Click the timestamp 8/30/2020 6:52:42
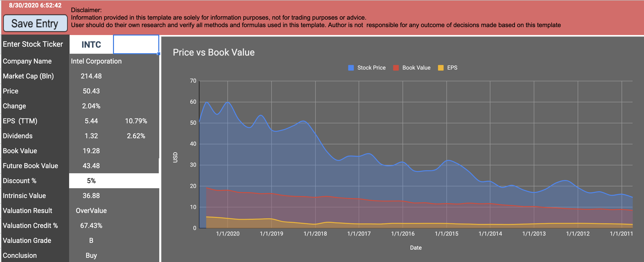 coord(35,5)
